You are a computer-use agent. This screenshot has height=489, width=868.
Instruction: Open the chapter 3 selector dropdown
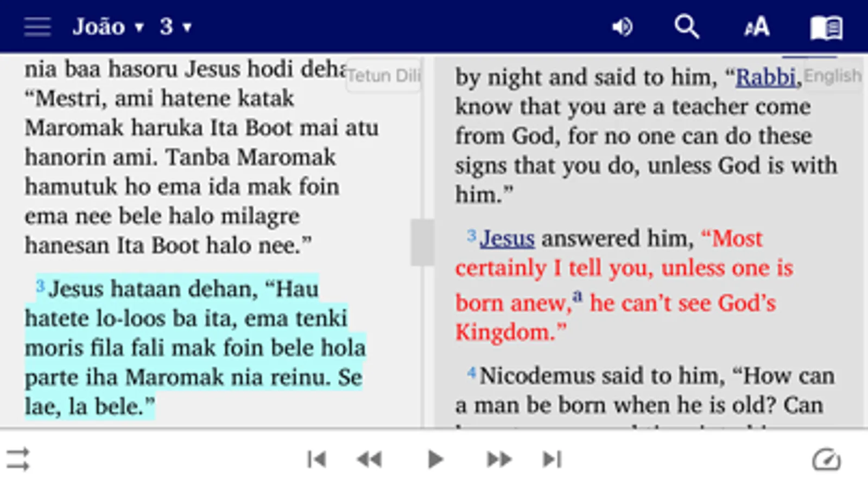pyautogui.click(x=176, y=27)
